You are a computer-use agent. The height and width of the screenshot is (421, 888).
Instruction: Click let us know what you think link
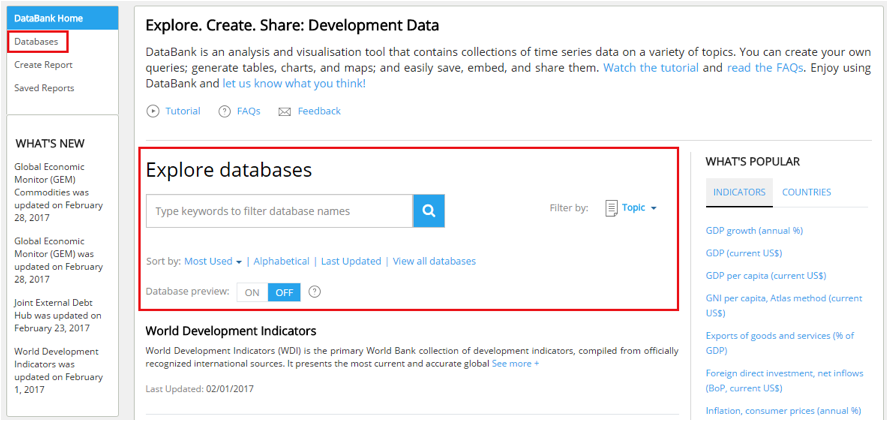tap(294, 84)
